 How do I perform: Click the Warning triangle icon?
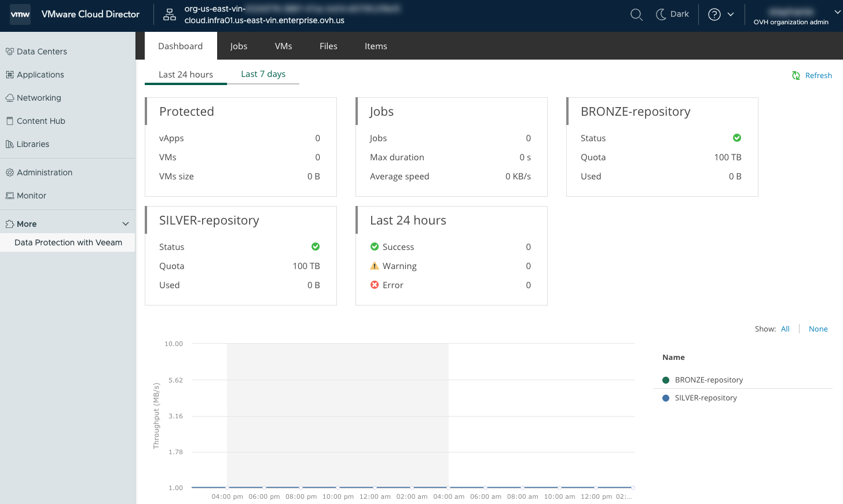click(375, 266)
